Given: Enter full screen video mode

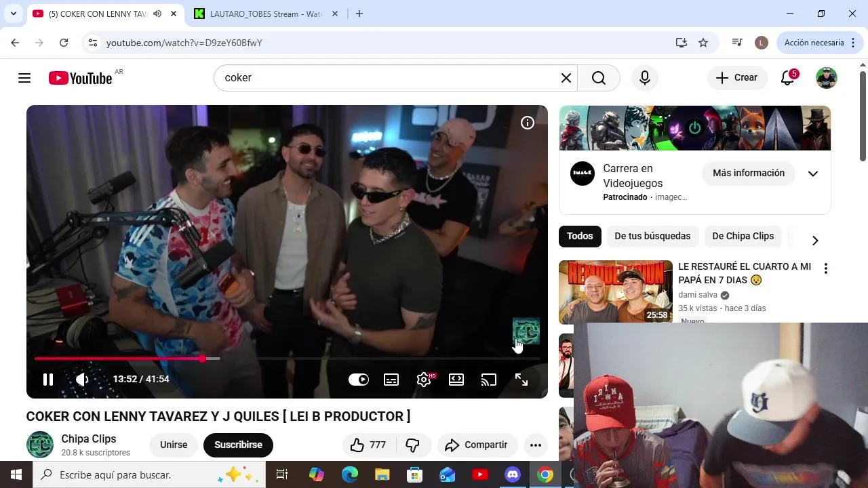Looking at the screenshot, I should 521,380.
